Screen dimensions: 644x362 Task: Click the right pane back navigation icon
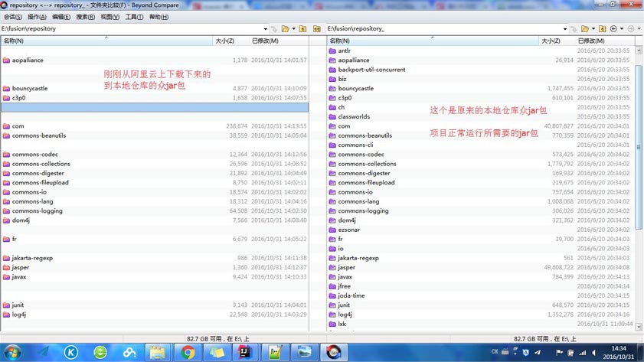tap(613, 29)
